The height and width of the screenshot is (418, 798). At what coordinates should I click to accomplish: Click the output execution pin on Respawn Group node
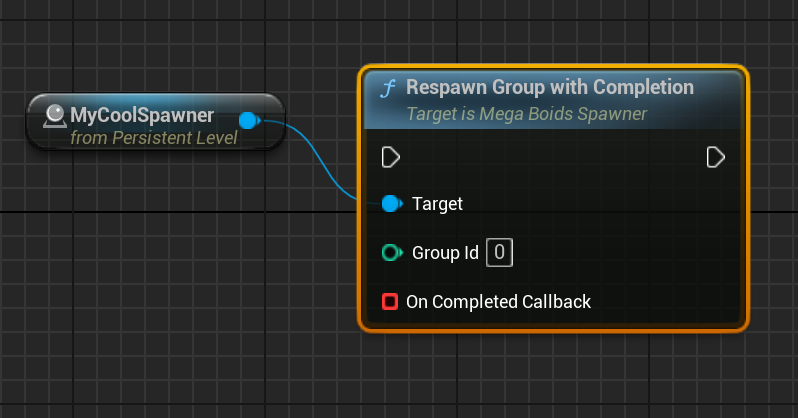pos(715,157)
